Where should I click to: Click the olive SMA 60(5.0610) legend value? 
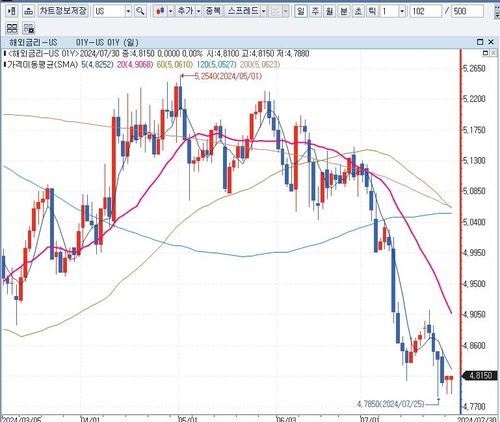pos(175,64)
